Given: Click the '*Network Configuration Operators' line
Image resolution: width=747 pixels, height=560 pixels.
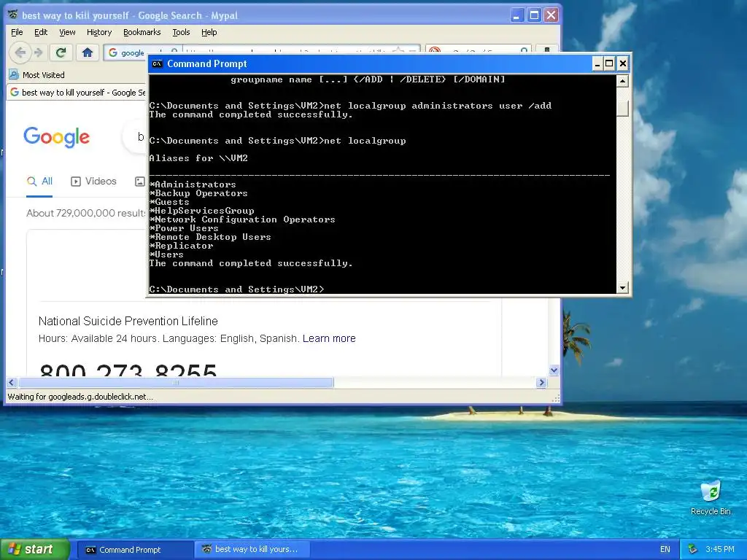Looking at the screenshot, I should click(x=242, y=219).
